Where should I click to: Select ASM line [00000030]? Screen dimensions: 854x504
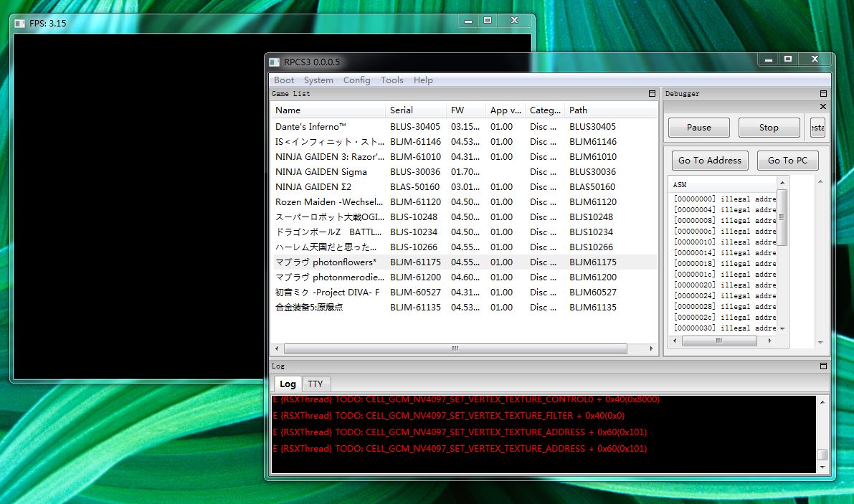(x=724, y=328)
